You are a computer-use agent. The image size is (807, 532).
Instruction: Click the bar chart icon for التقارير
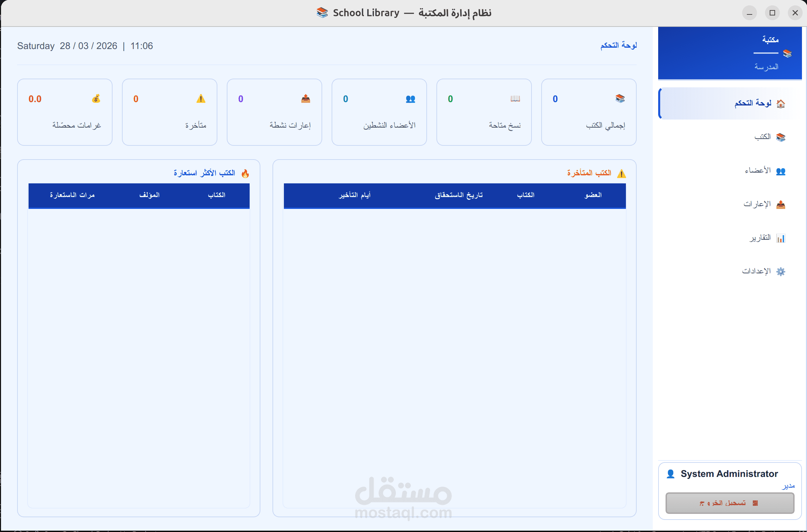click(780, 238)
